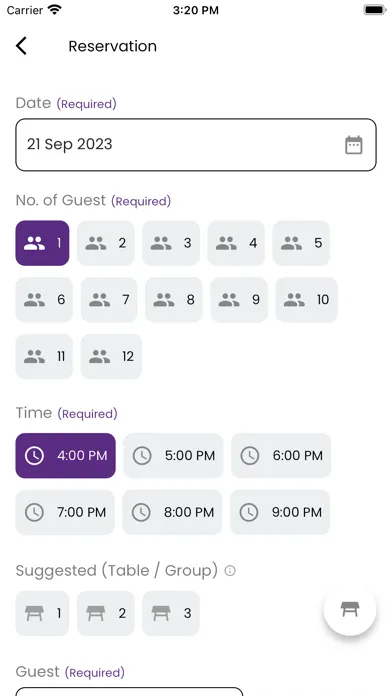392x696 pixels.
Task: Pick the 8:00 PM time slot
Action: pyautogui.click(x=172, y=512)
